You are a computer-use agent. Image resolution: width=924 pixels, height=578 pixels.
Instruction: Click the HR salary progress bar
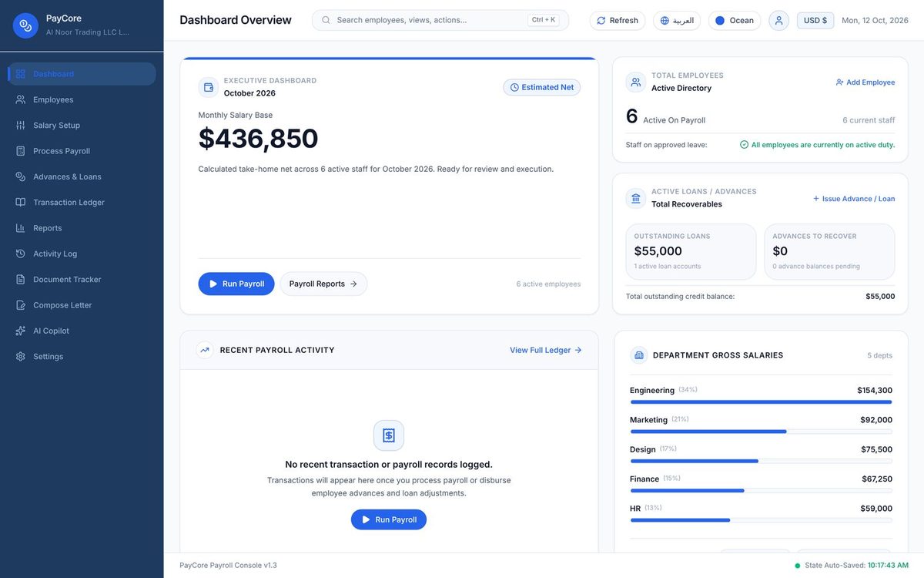(762, 520)
